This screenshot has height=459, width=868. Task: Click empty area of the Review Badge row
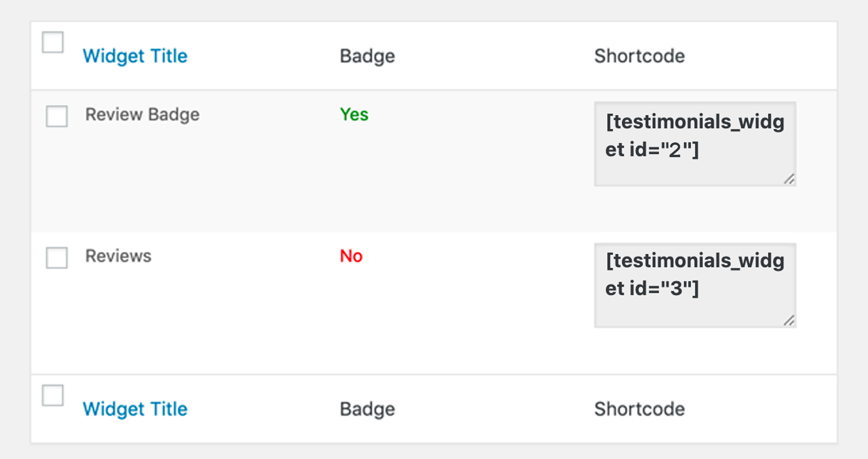465,175
